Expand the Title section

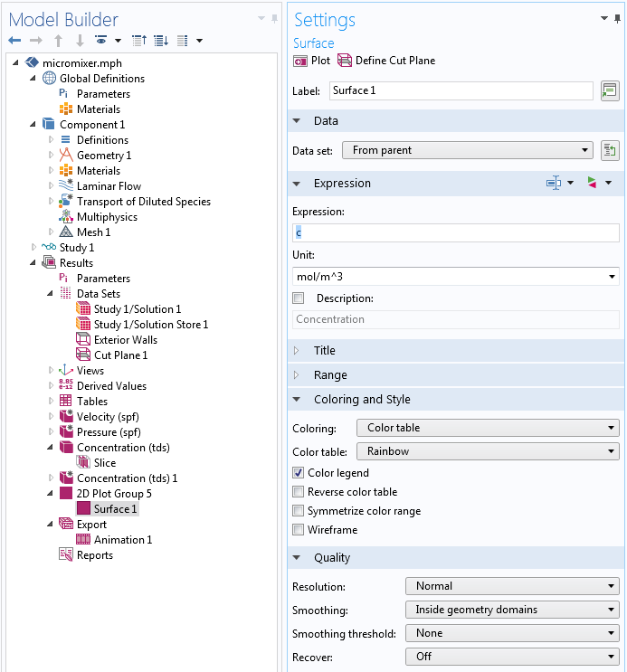click(297, 351)
